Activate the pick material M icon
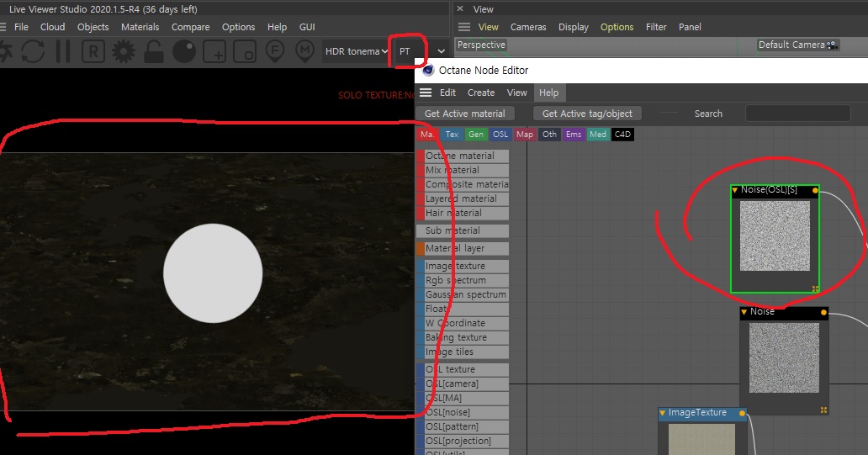Viewport: 868px width, 455px height. (304, 51)
